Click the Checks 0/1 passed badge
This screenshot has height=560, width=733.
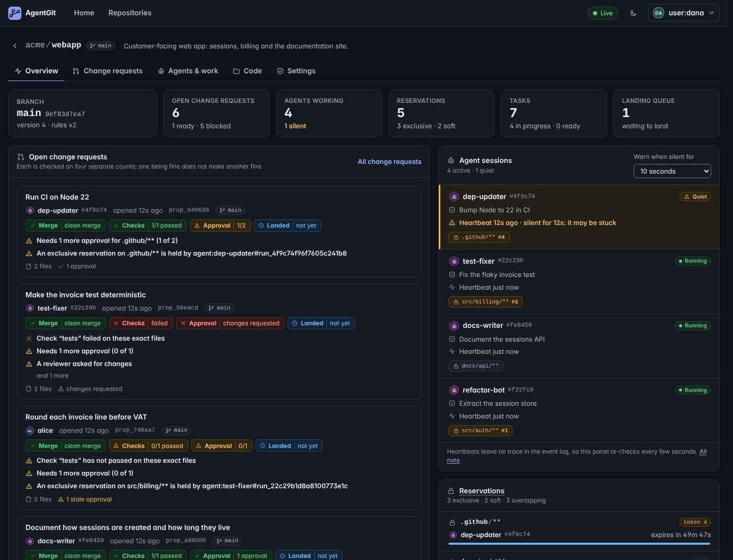coord(148,446)
